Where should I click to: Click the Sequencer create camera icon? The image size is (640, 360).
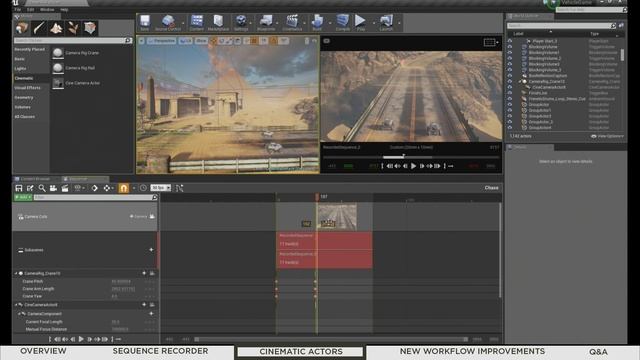53,188
